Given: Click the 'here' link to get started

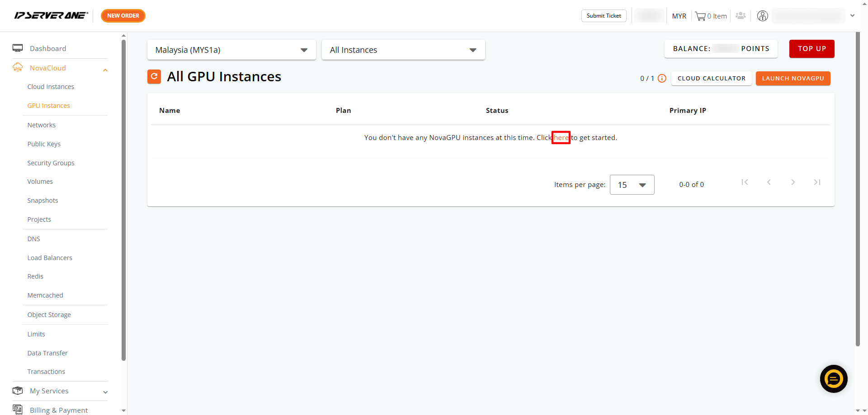Looking at the screenshot, I should (561, 137).
